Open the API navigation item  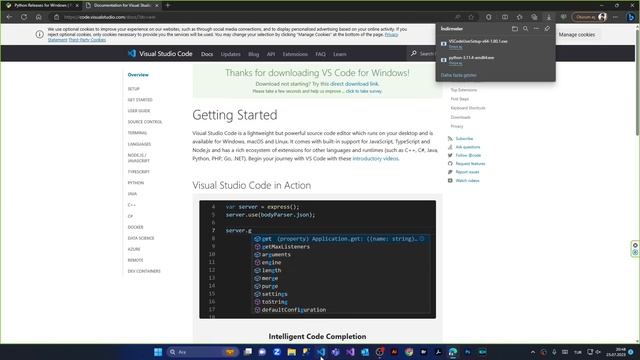pos(271,54)
